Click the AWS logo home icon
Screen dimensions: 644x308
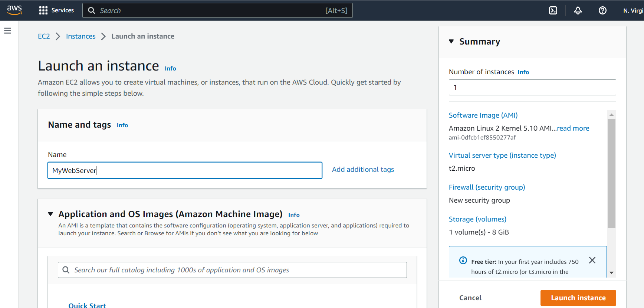coord(14,10)
